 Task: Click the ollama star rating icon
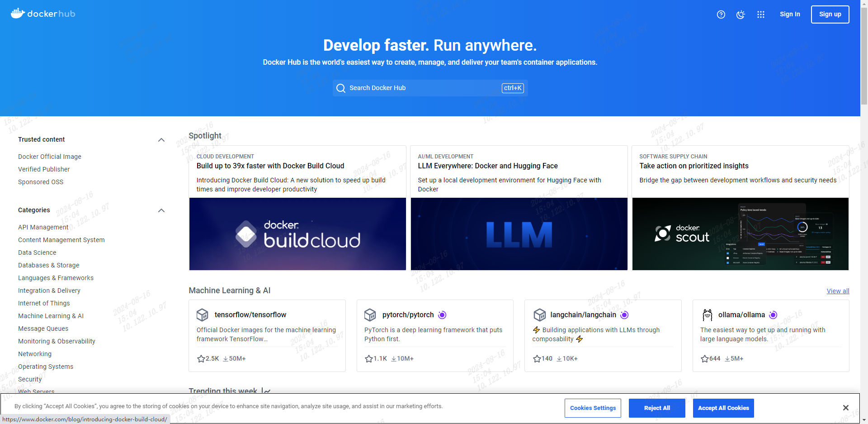pos(705,359)
